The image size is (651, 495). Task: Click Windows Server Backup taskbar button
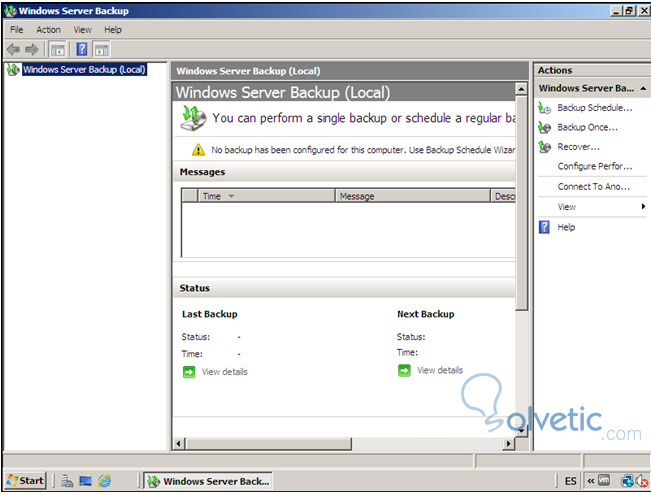coord(208,481)
